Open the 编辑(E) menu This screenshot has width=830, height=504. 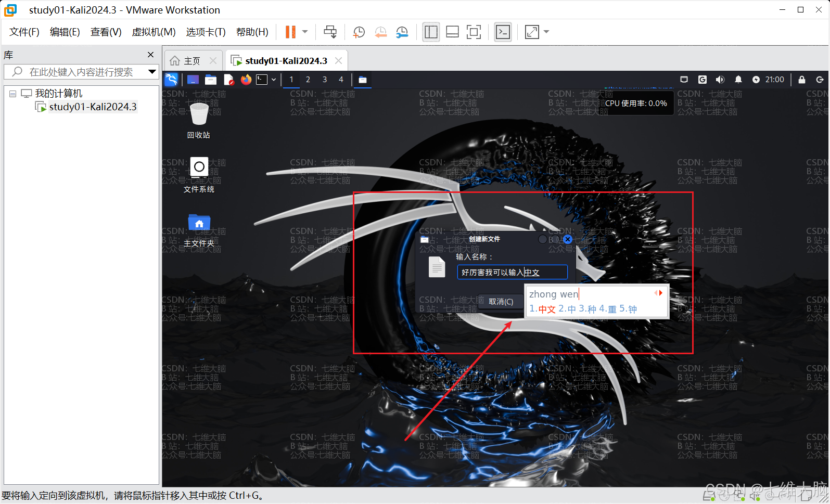click(x=65, y=32)
